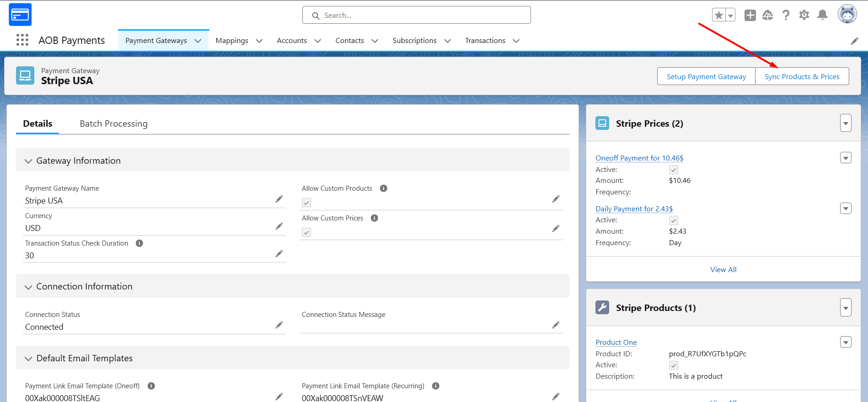The image size is (868, 402).
Task: Toggle Active checkbox for Product One
Action: tap(674, 365)
